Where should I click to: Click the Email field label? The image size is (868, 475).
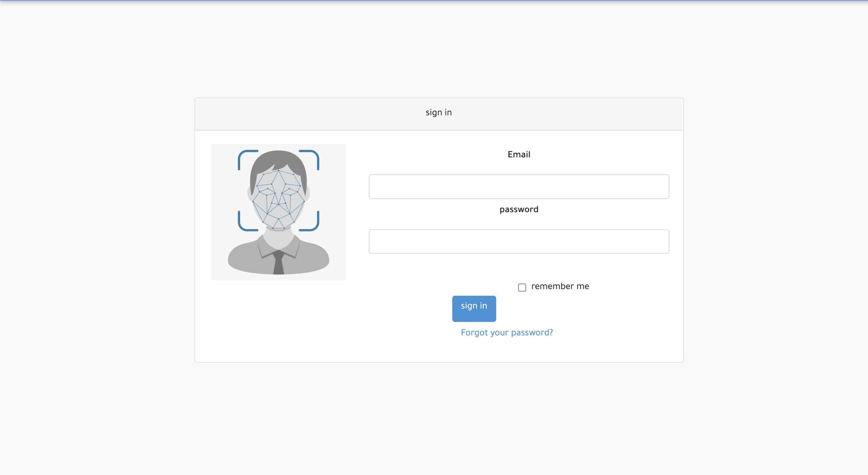pyautogui.click(x=519, y=155)
